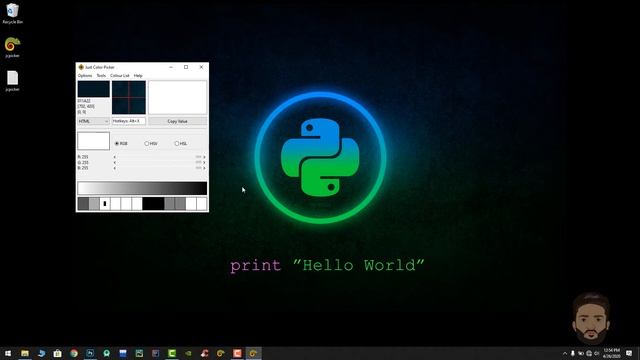Image resolution: width=640 pixels, height=360 pixels.
Task: Open the orange square taskbar app icon
Action: [237, 353]
